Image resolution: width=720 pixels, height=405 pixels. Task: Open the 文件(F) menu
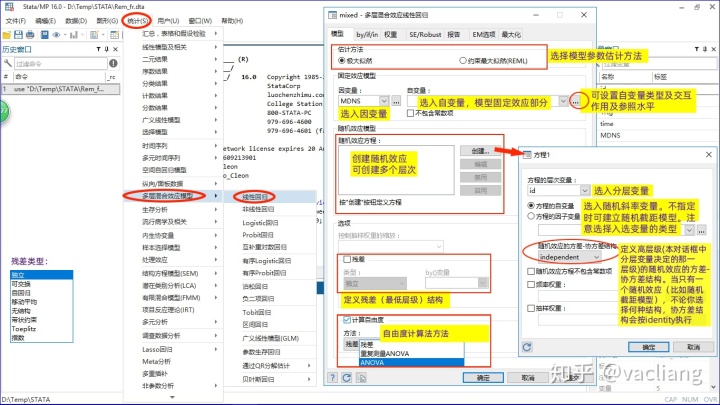tap(16, 21)
